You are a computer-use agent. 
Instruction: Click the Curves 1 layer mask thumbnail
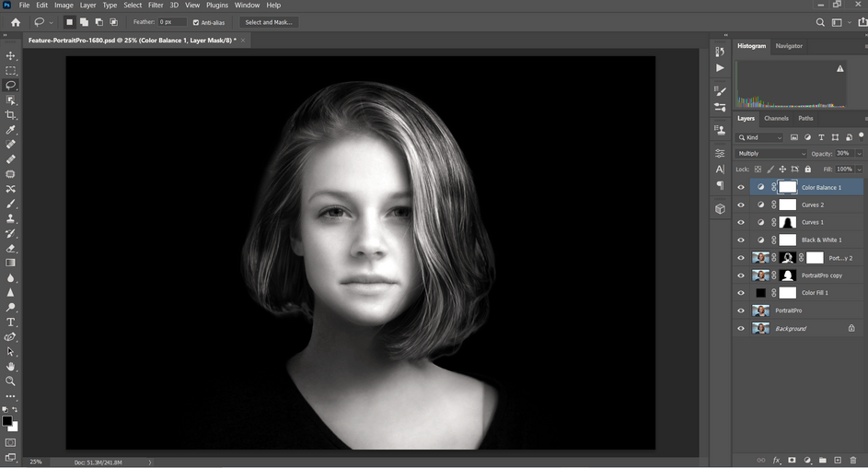click(x=788, y=222)
